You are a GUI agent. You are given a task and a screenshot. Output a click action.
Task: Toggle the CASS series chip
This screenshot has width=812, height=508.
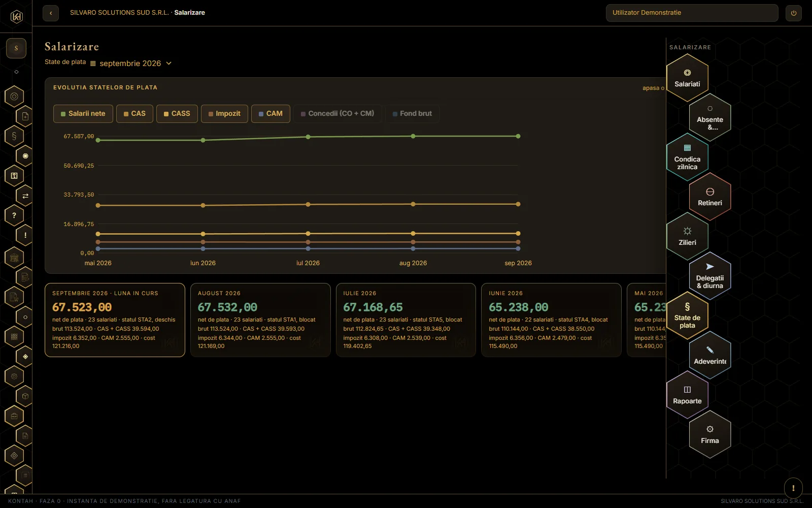point(177,114)
